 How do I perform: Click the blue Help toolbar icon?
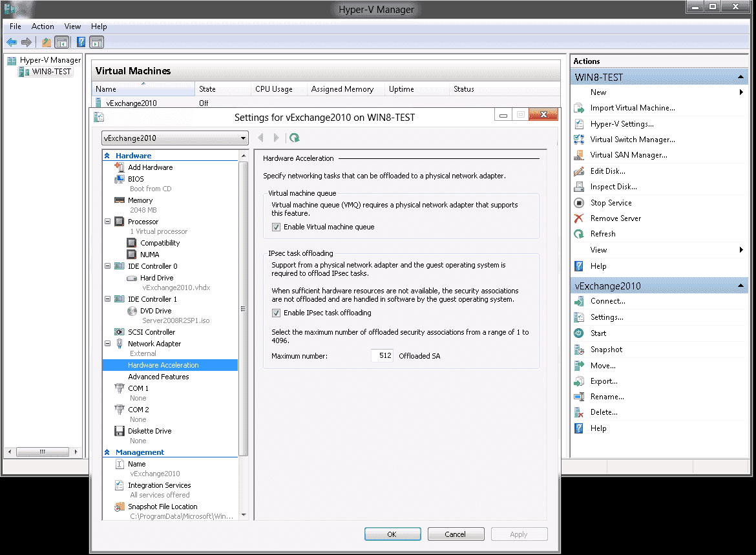pyautogui.click(x=81, y=43)
